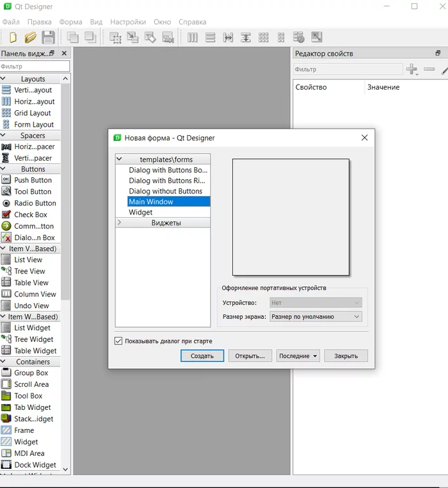Image resolution: width=448 pixels, height=488 pixels.
Task: Select the Edit Buddies mode icon
Action: 150,37
